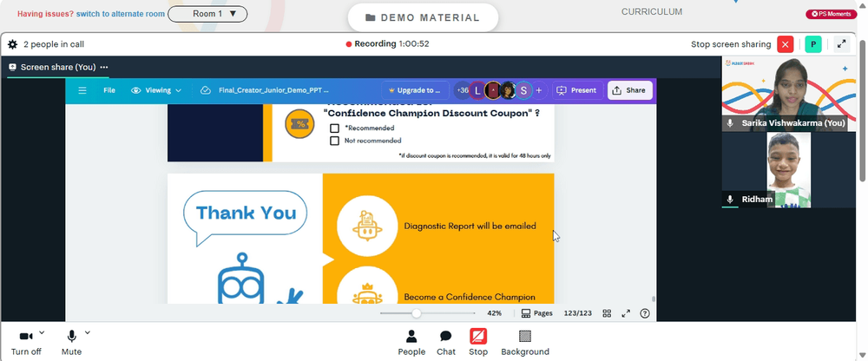868x361 pixels.
Task: Turn off the camera
Action: (26, 343)
